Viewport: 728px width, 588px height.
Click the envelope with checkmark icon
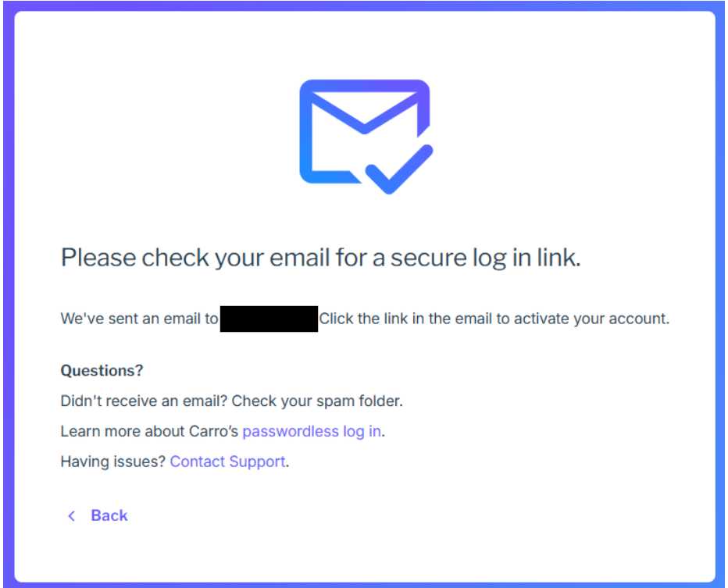(364, 133)
